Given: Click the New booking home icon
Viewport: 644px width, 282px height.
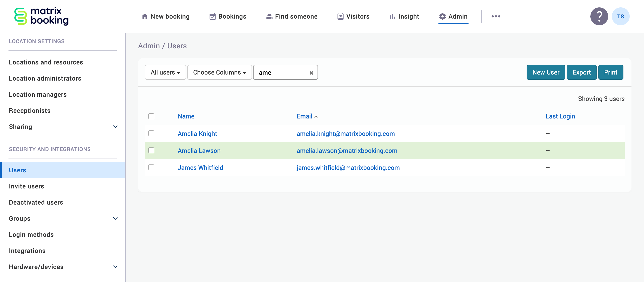Looking at the screenshot, I should (x=145, y=16).
